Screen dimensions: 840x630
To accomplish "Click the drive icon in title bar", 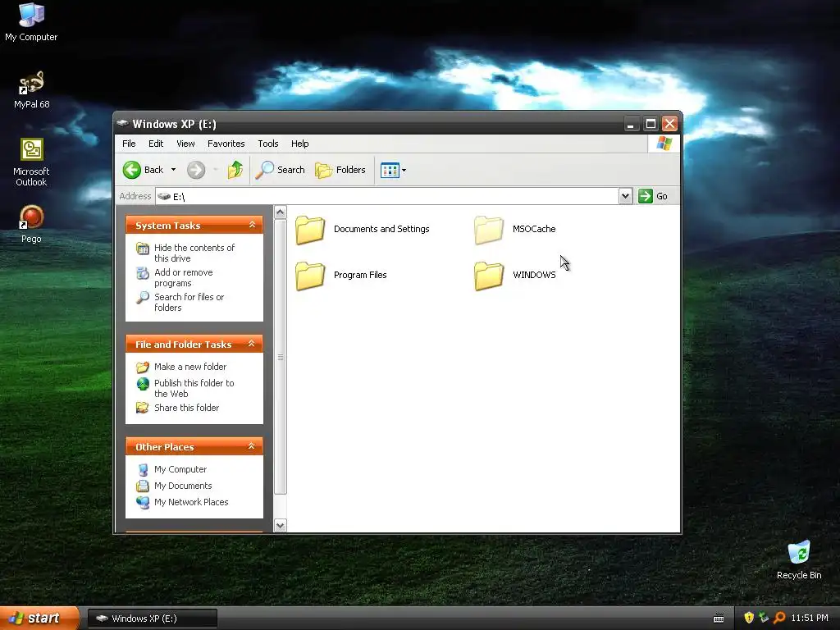I will [123, 123].
